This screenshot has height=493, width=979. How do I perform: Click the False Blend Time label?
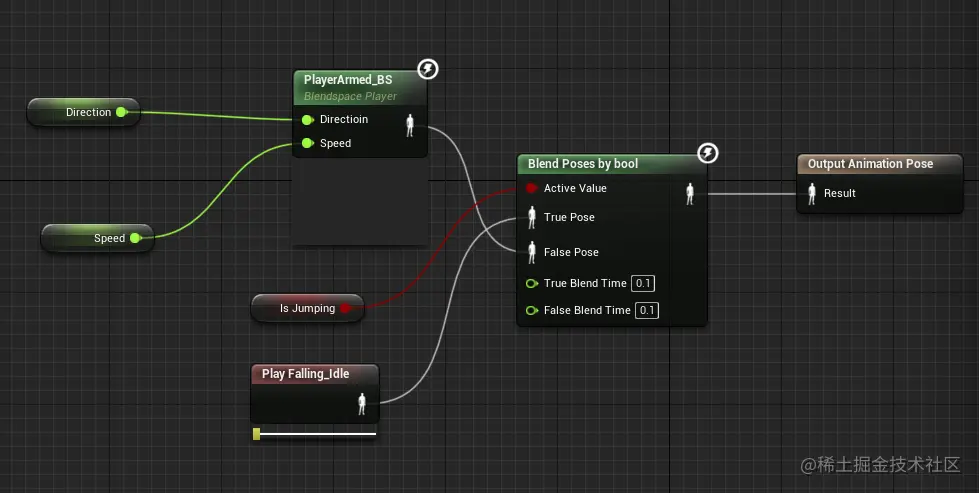pos(587,310)
